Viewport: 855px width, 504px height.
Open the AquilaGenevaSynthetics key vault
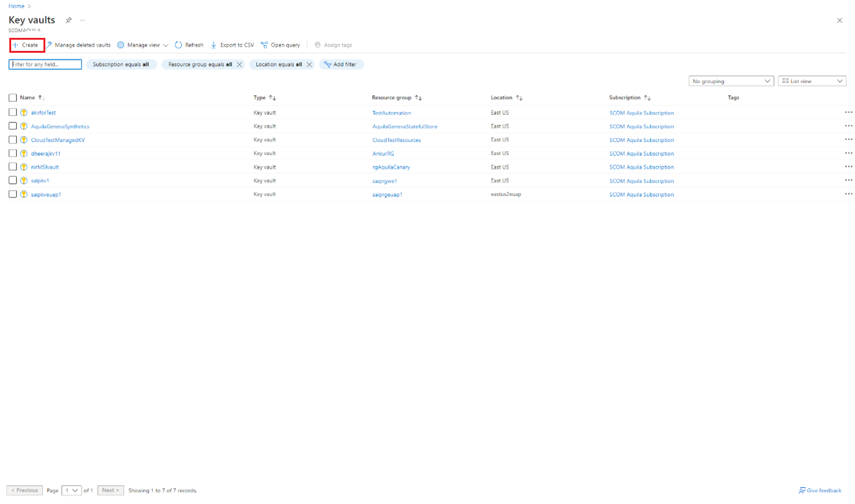pyautogui.click(x=60, y=127)
